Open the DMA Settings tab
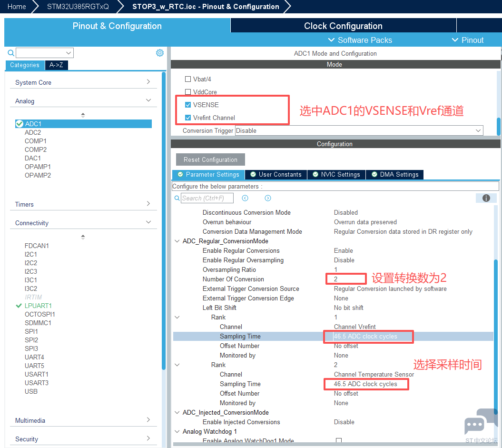 pos(394,175)
